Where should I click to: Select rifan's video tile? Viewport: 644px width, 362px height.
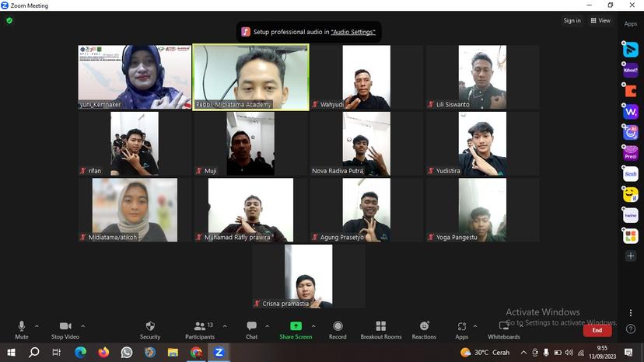coord(135,144)
